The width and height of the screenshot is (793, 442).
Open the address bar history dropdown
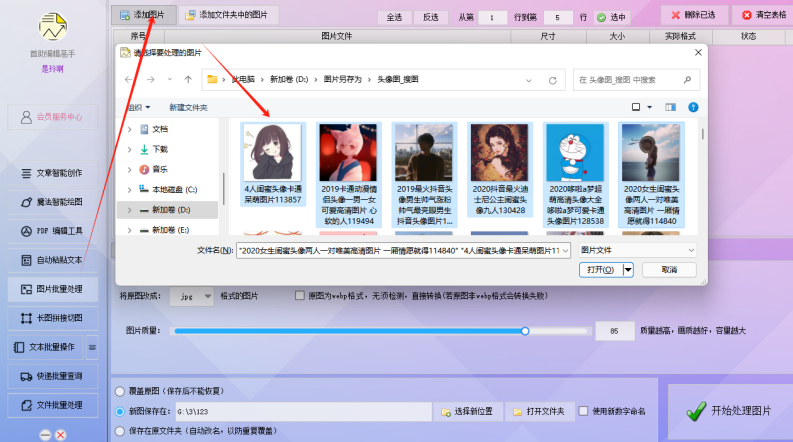[528, 80]
